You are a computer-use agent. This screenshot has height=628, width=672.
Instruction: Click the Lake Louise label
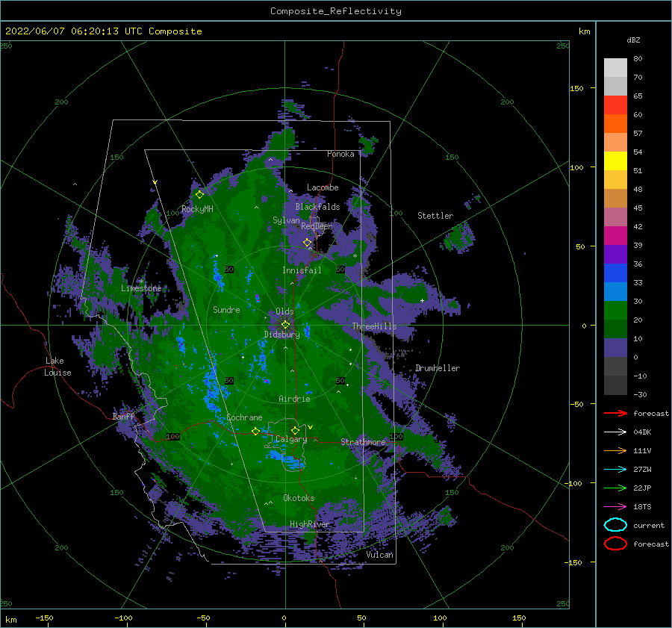click(57, 367)
